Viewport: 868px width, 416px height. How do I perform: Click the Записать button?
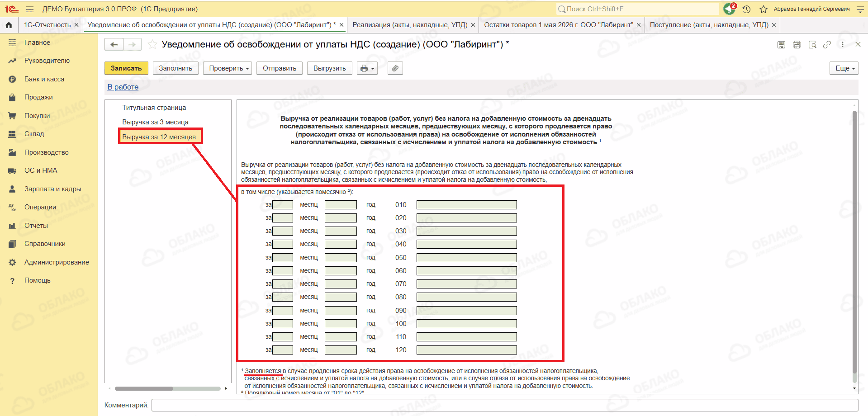coord(126,68)
